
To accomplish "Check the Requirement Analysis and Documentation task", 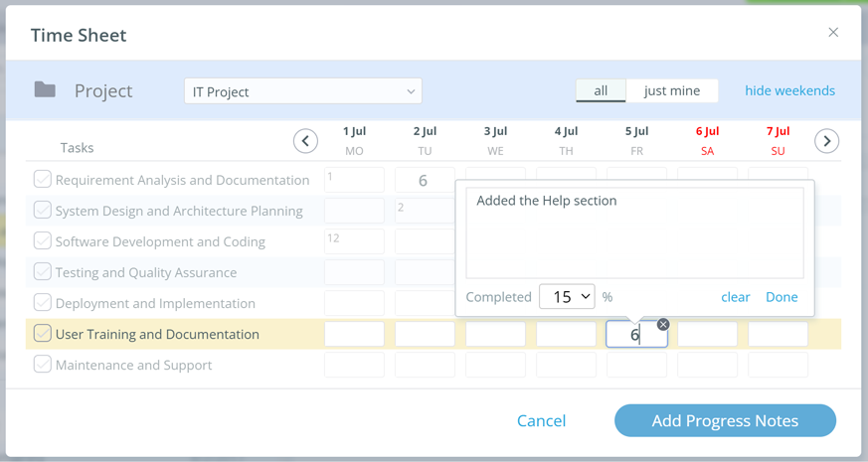I will (x=43, y=180).
